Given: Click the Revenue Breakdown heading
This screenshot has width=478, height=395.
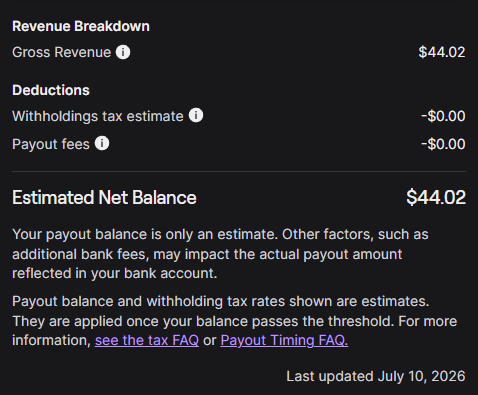Looking at the screenshot, I should click(x=81, y=26).
